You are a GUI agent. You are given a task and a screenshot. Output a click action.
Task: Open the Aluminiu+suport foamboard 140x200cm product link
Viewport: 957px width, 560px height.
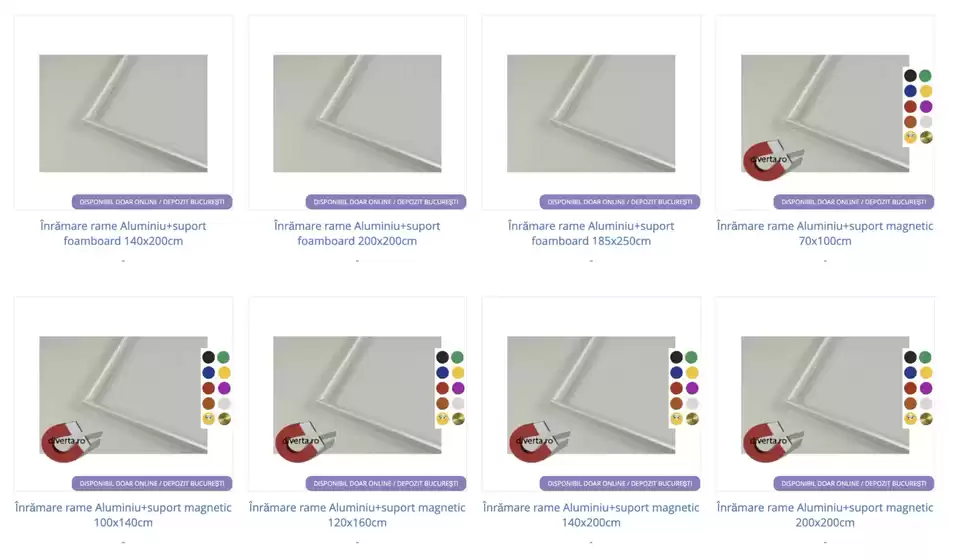click(x=123, y=233)
